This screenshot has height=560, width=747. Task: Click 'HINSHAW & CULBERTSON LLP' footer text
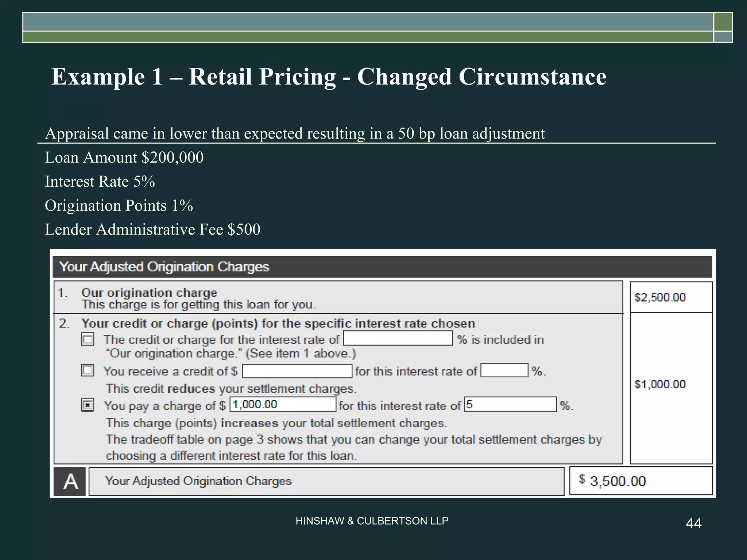(x=372, y=521)
